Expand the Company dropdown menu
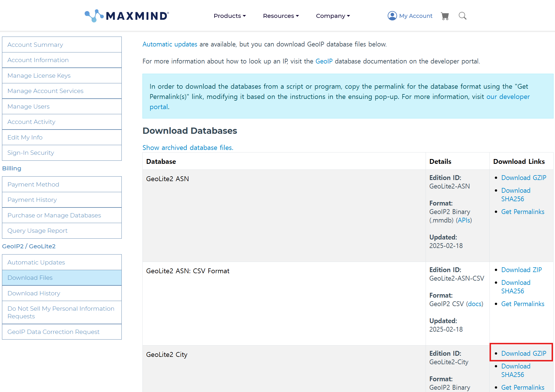This screenshot has width=555, height=392. pos(333,16)
